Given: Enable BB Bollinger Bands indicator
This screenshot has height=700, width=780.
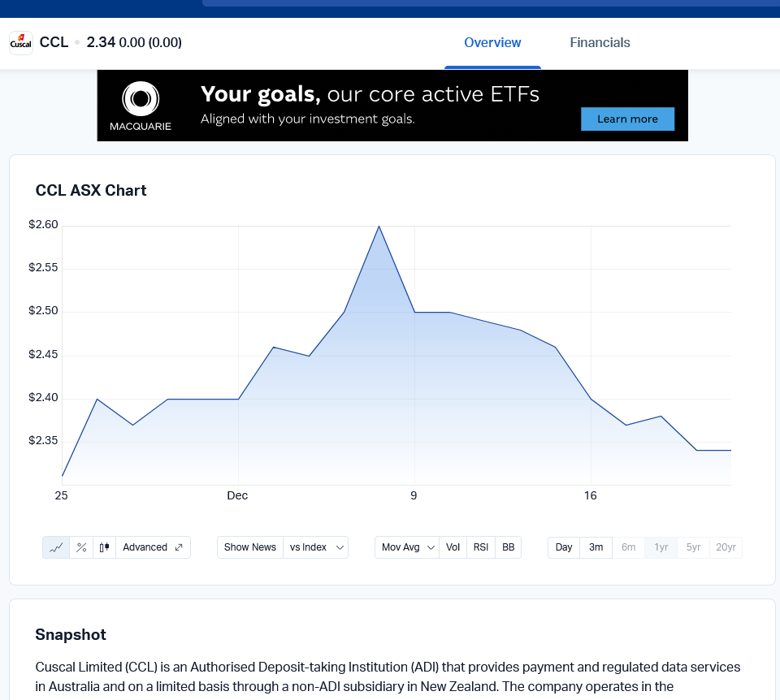Looking at the screenshot, I should pyautogui.click(x=508, y=547).
